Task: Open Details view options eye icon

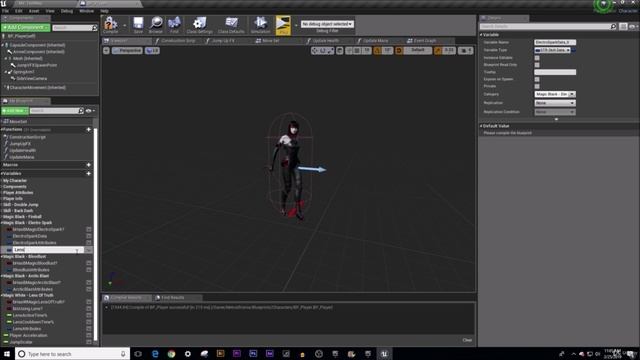Action: (633, 27)
